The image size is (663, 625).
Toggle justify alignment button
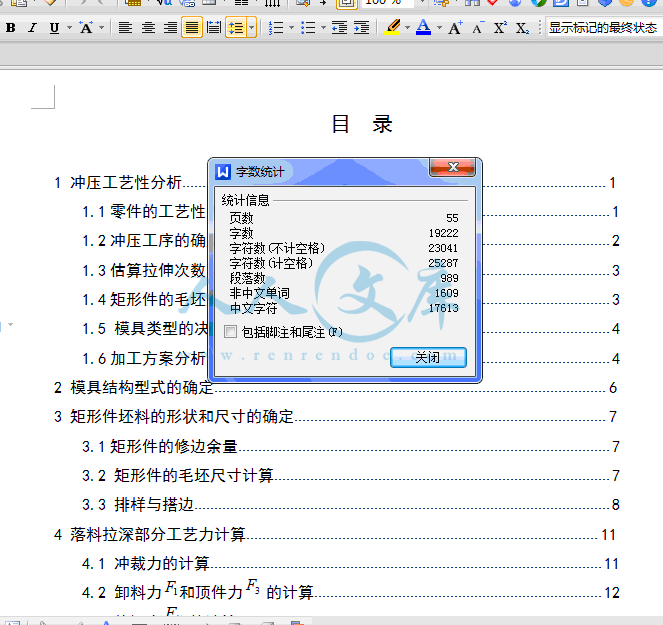pos(192,28)
